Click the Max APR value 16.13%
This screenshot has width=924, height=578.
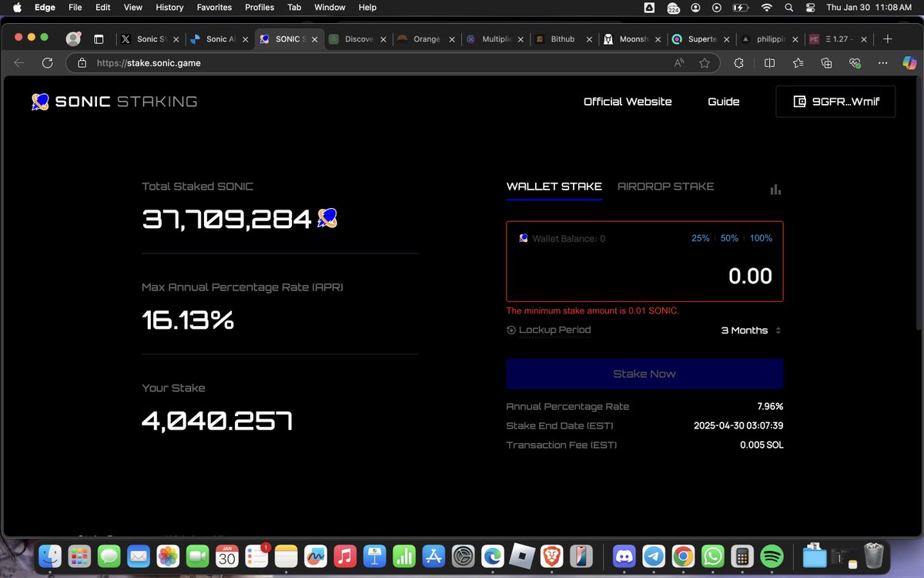pyautogui.click(x=188, y=320)
